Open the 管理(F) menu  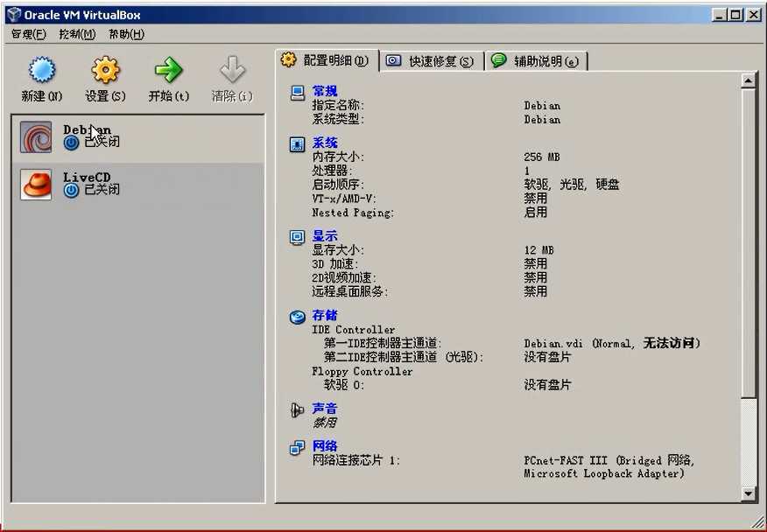[28, 34]
